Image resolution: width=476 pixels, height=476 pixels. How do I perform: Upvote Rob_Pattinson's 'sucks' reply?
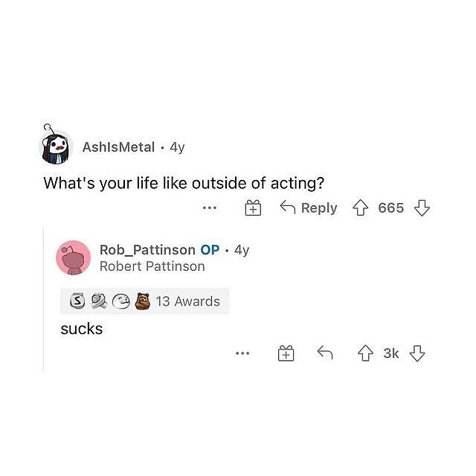(x=365, y=353)
